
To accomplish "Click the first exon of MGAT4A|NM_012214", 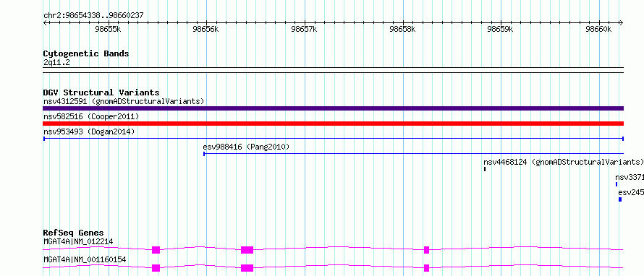I will click(x=156, y=250).
